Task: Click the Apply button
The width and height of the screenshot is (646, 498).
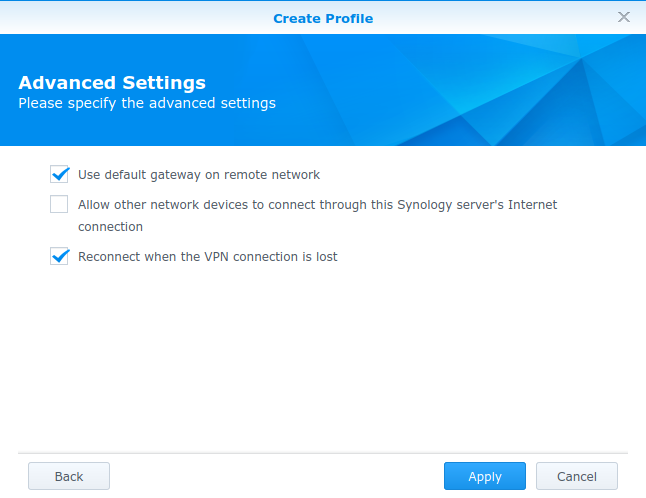Action: [x=484, y=476]
